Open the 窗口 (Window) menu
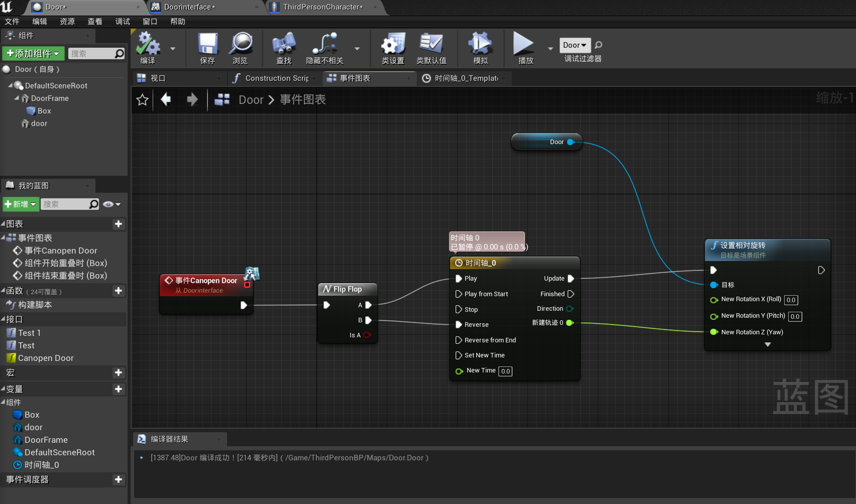This screenshot has height=504, width=856. coord(150,22)
